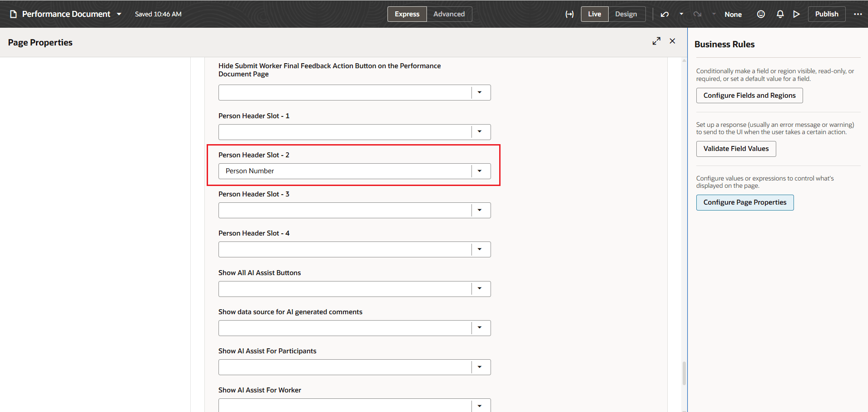Click the undo arrow icon

[x=664, y=14]
